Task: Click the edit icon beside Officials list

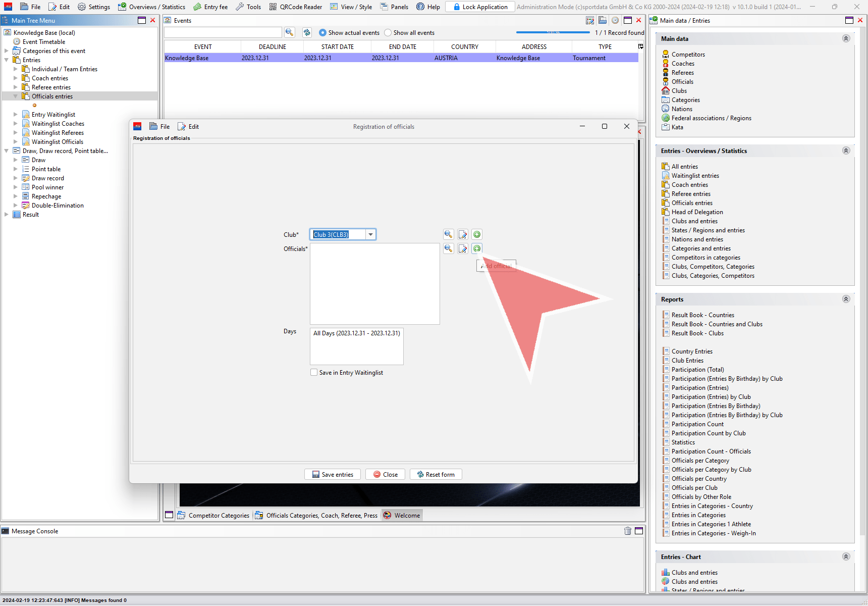Action: (463, 248)
